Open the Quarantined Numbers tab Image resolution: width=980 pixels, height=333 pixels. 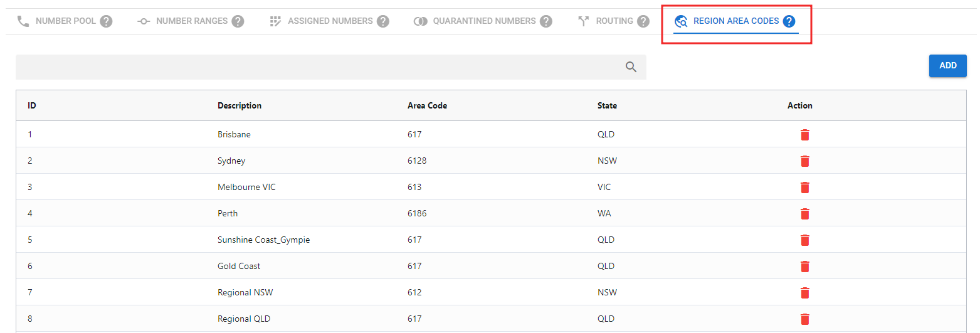tap(484, 21)
